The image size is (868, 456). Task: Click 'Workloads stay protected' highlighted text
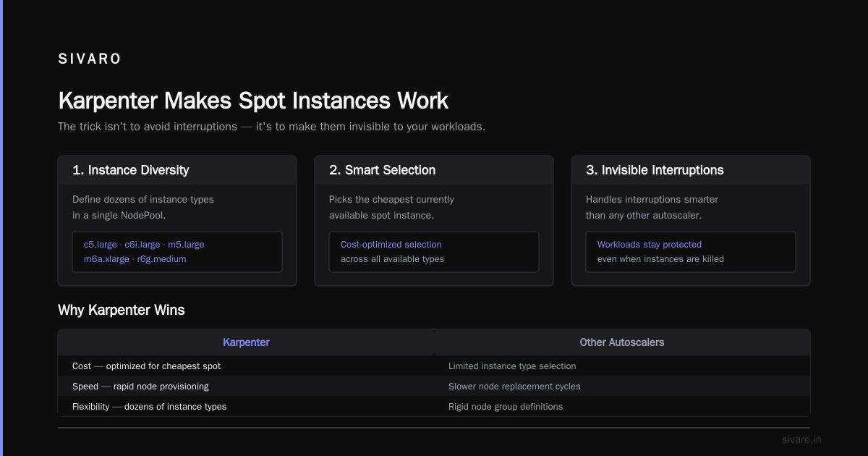(650, 245)
